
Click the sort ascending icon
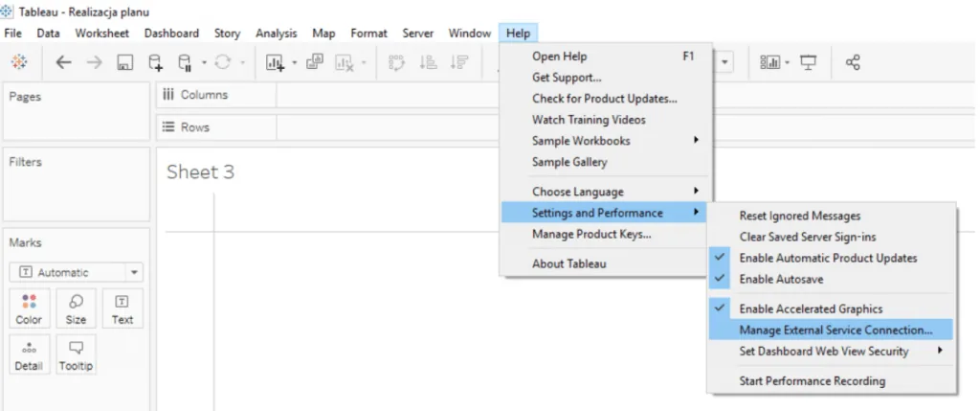428,62
